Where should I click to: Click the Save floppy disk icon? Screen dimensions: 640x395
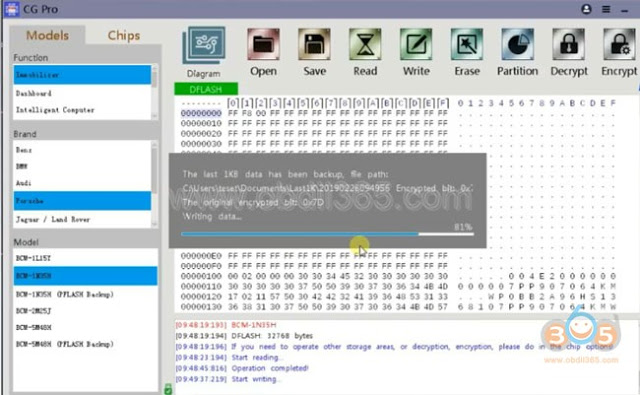click(x=314, y=44)
